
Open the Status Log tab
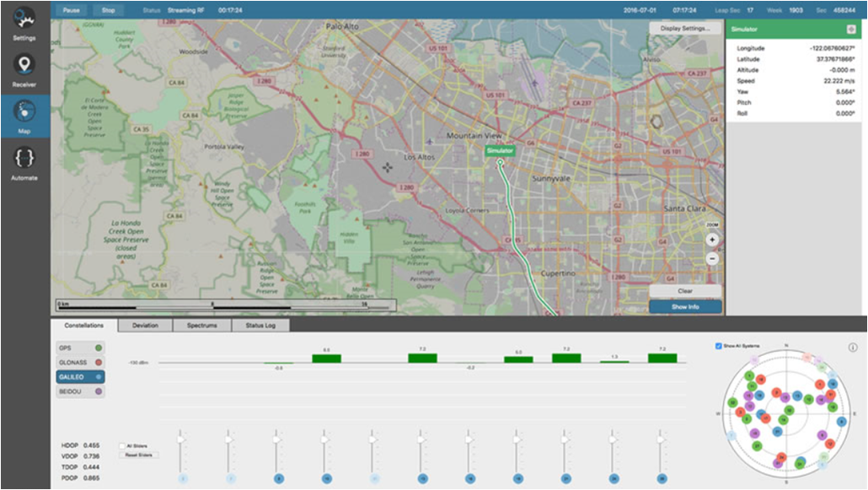(260, 325)
